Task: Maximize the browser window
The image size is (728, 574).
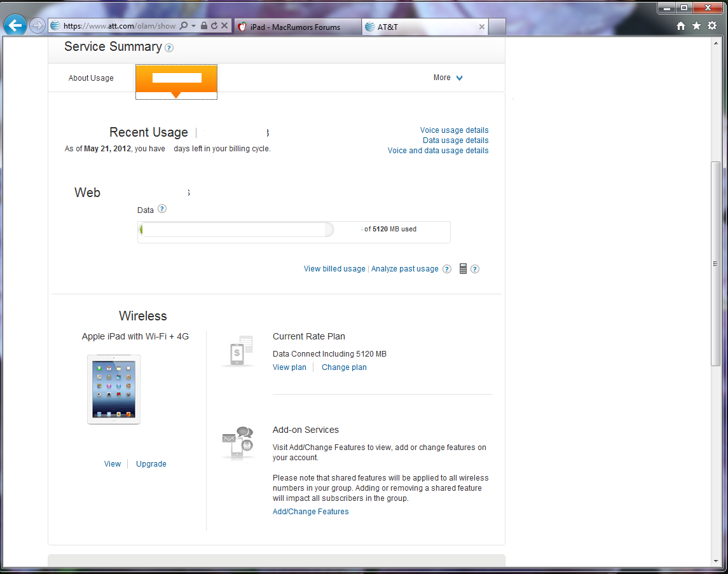Action: (684, 8)
